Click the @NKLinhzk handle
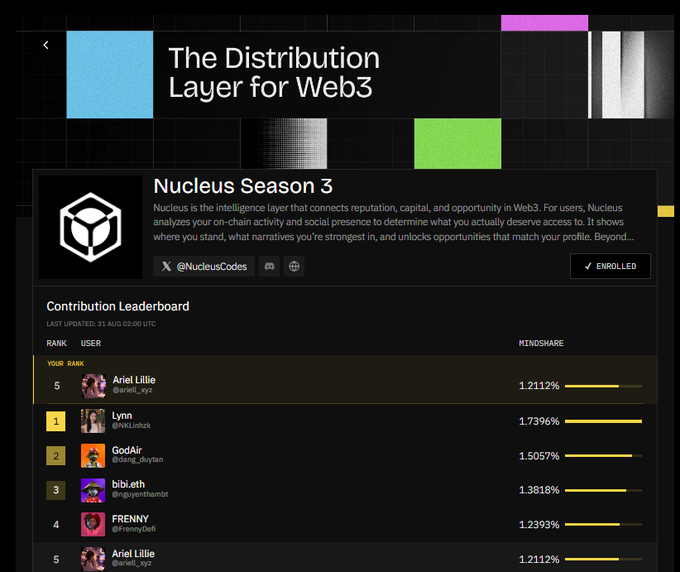The height and width of the screenshot is (572, 680). tap(131, 425)
